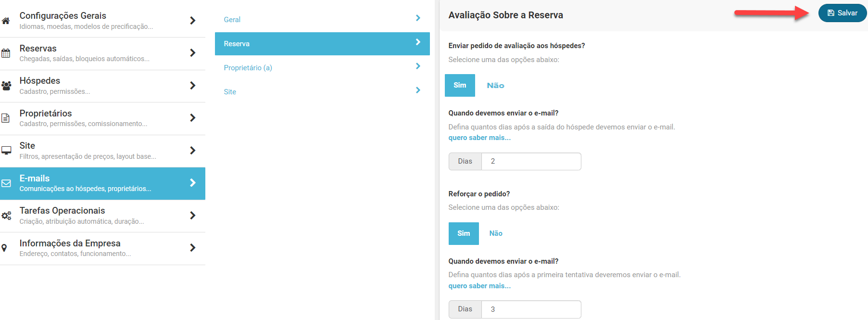Click the Dias field containing 3
Viewport: 868px width, 320px height.
point(531,309)
